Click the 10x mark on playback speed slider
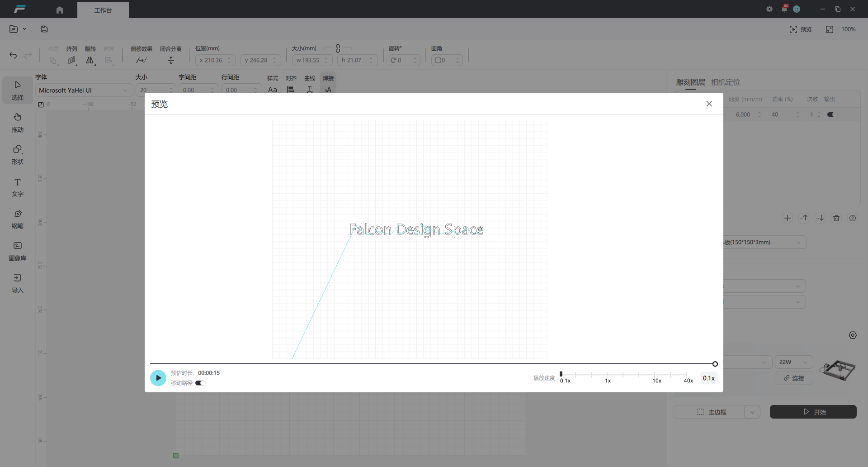 tap(655, 375)
